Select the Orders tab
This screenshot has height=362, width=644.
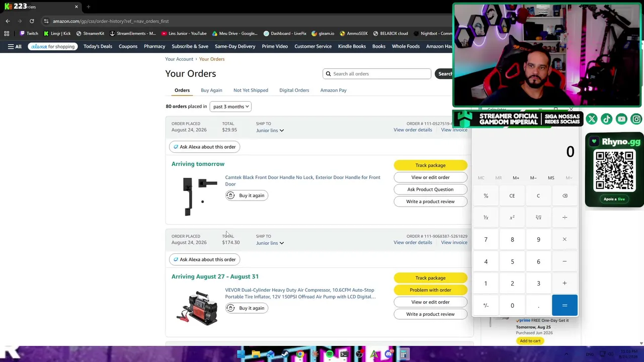(182, 90)
